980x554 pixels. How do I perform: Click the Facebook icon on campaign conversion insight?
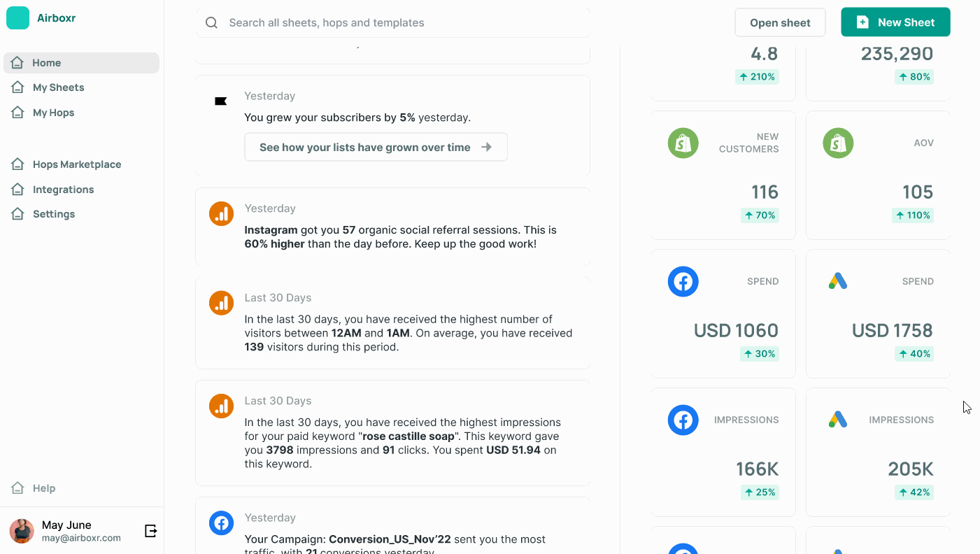[x=221, y=523]
